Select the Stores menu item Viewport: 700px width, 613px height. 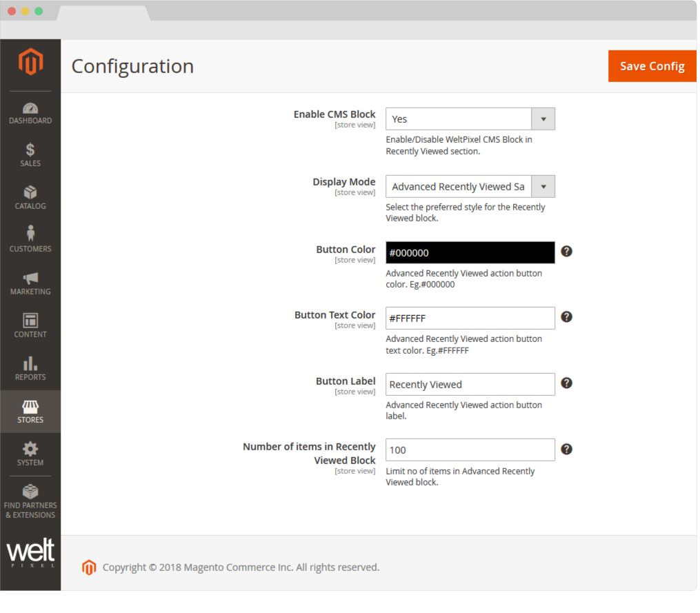pyautogui.click(x=30, y=412)
